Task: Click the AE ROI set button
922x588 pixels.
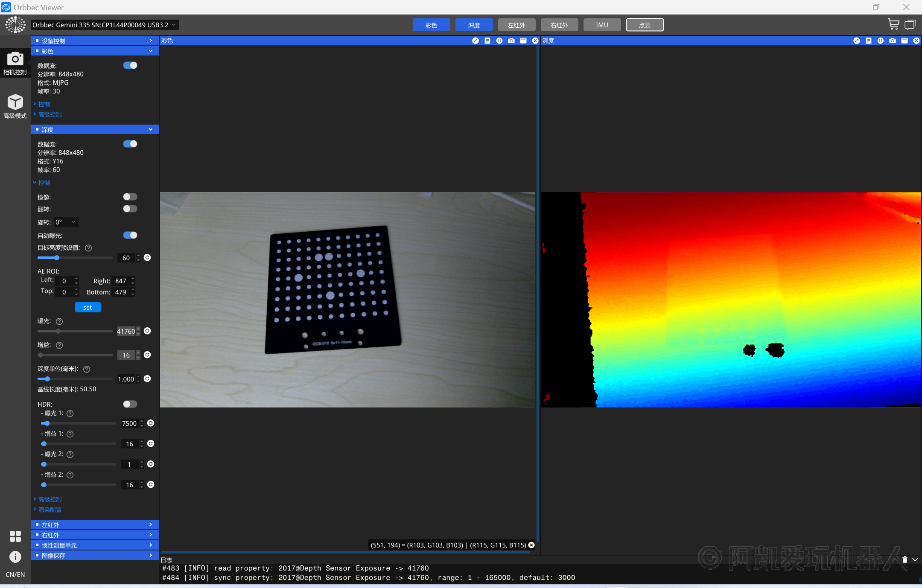Action: pyautogui.click(x=88, y=307)
